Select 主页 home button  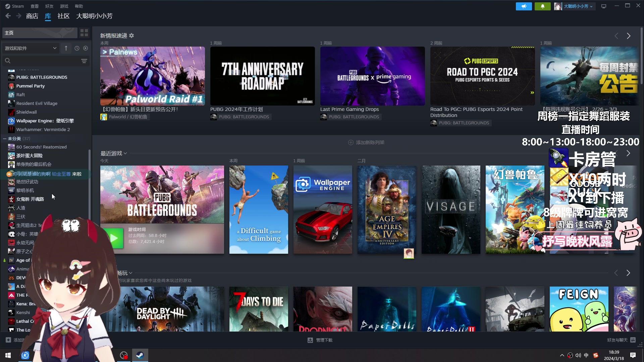pos(40,33)
